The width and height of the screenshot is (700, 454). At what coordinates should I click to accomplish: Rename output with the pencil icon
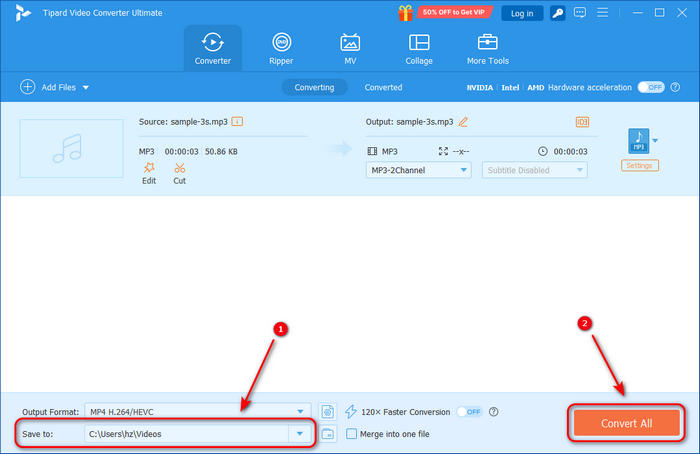click(x=463, y=122)
